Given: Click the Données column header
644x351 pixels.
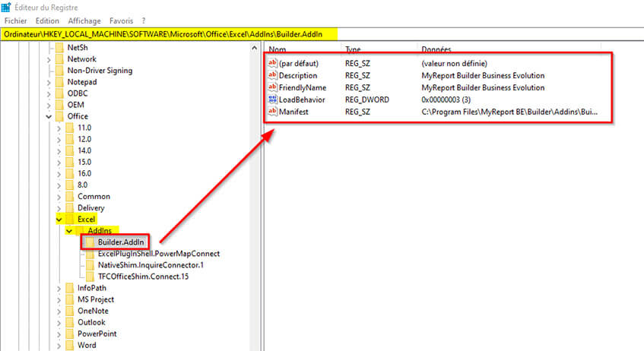Looking at the screenshot, I should coord(436,49).
